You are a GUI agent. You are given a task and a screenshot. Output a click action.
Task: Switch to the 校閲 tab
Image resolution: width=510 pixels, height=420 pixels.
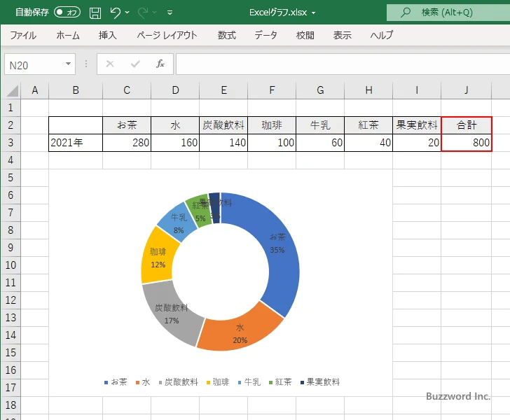[305, 35]
